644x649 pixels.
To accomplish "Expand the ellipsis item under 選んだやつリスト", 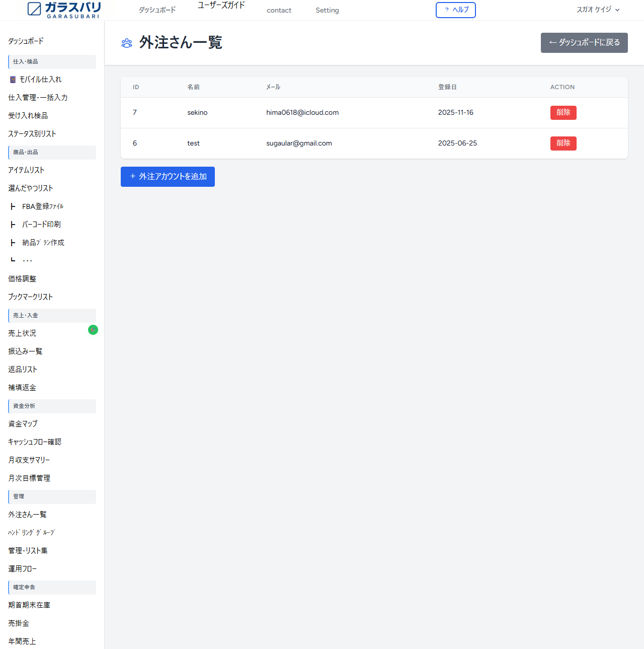I will click(x=27, y=260).
